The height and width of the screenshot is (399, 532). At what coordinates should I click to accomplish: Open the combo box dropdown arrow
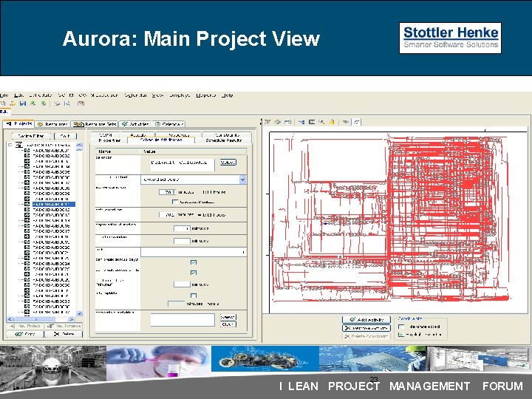242,180
